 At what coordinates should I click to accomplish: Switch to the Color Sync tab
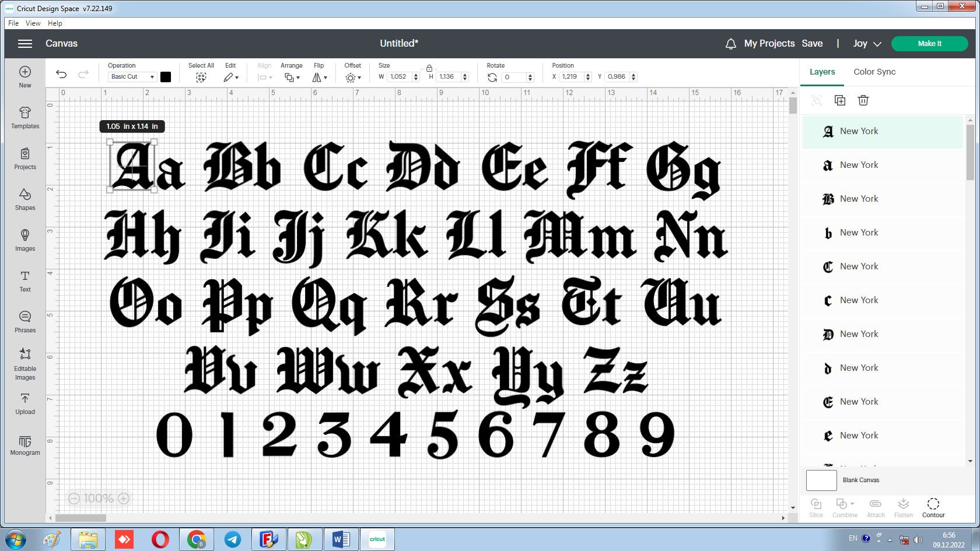pyautogui.click(x=874, y=71)
